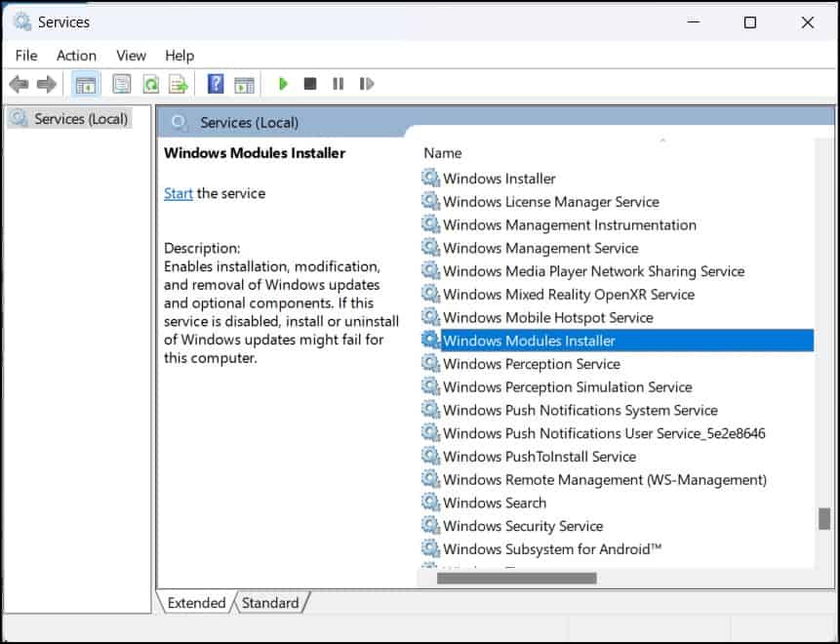Click gear icon beside Windows Installer
The image size is (840, 644).
430,178
